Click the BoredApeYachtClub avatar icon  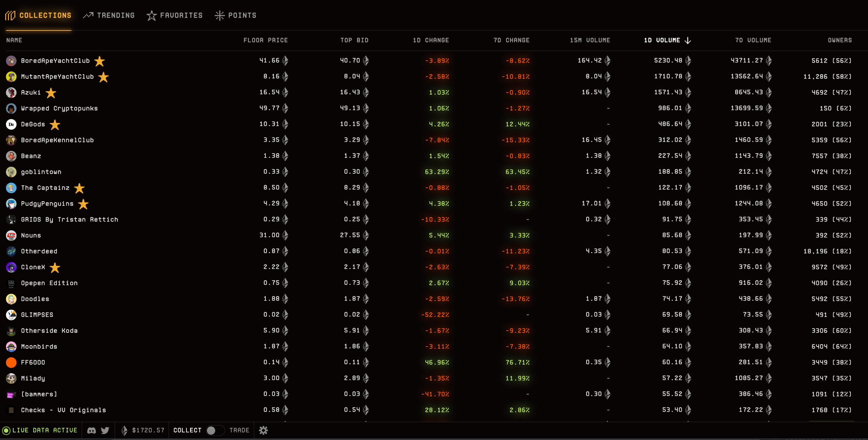(x=11, y=61)
